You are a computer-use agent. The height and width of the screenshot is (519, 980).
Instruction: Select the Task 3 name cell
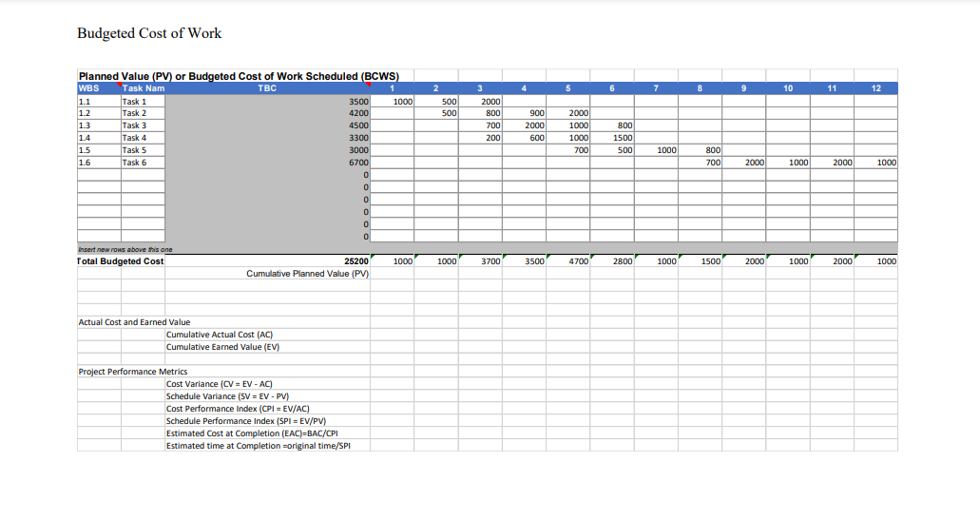coord(144,125)
